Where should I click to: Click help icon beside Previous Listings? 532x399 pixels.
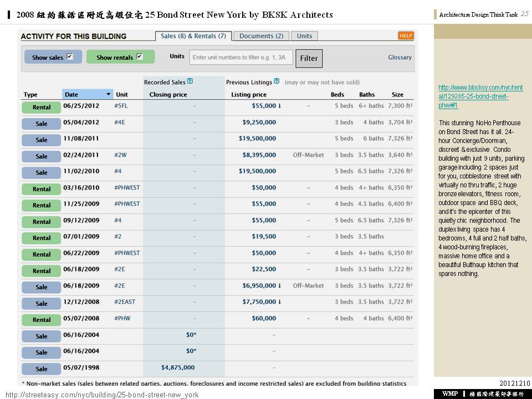277,81
